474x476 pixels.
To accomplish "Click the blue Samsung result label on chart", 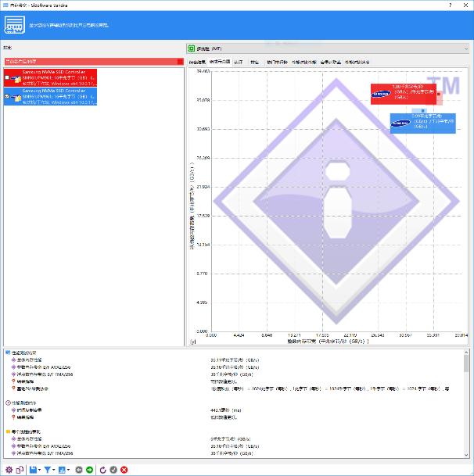I will 422,123.
